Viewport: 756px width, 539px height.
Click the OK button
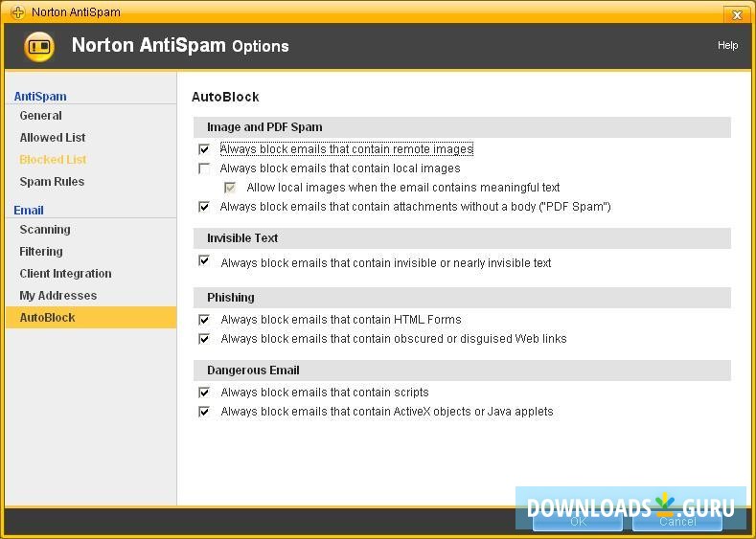(x=578, y=521)
